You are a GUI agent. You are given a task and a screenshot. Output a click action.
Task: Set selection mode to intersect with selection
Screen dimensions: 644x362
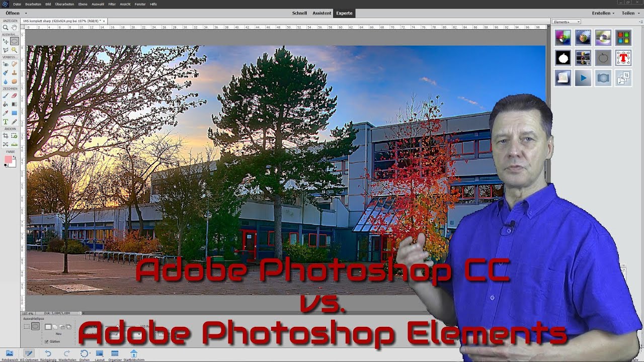click(68, 327)
